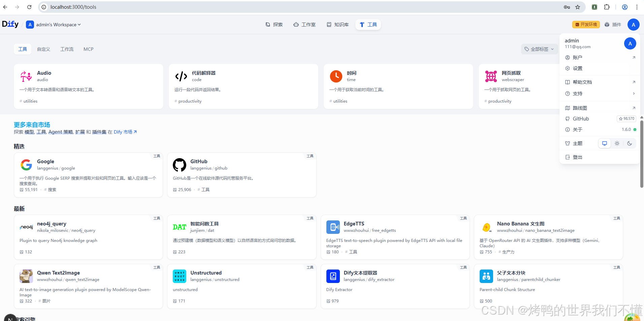Click the parent-child chunker plugin icon
This screenshot has height=321, width=644.
point(486,276)
